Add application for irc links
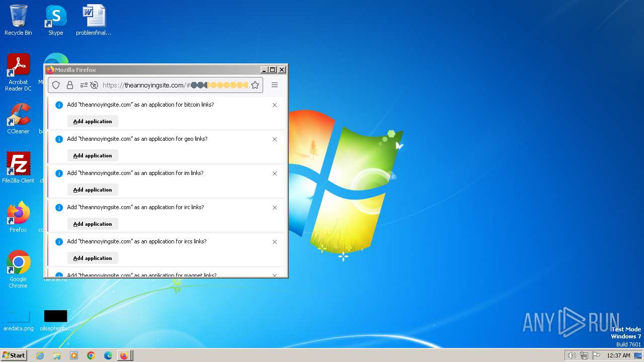Viewport: 644px width, 362px height. pyautogui.click(x=93, y=224)
